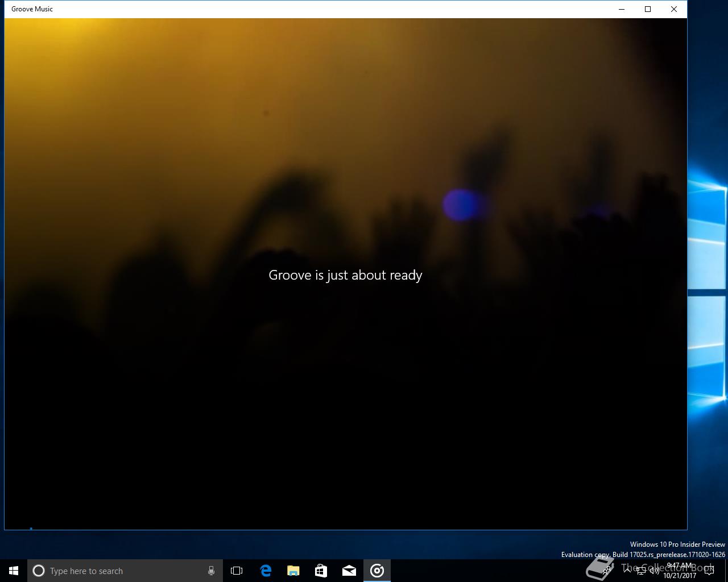This screenshot has height=582, width=728.
Task: Click the Cortana circle icon
Action: tap(39, 571)
